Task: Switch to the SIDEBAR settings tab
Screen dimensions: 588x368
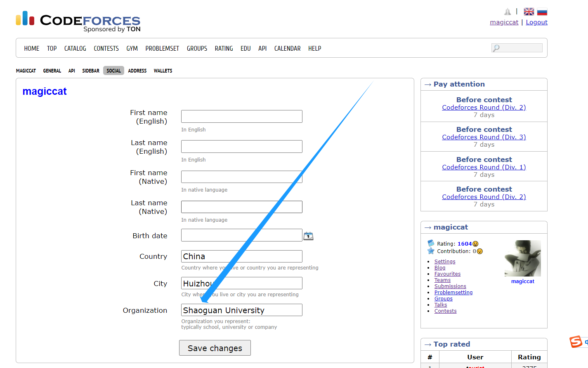Action: click(x=91, y=71)
